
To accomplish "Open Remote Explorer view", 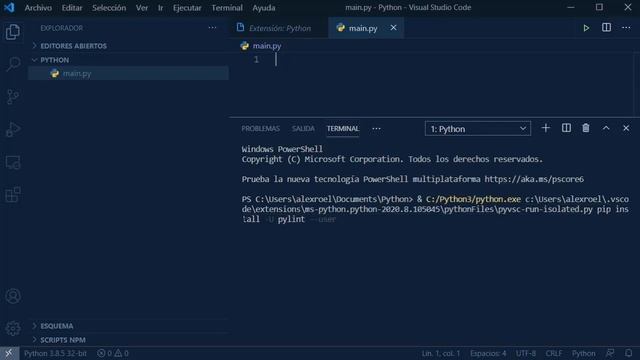I will point(13,162).
